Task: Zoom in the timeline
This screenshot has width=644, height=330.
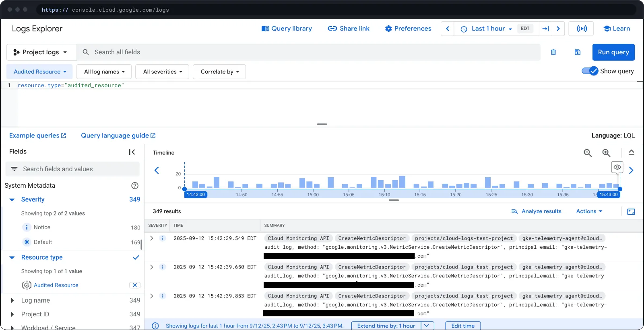Action: (606, 153)
